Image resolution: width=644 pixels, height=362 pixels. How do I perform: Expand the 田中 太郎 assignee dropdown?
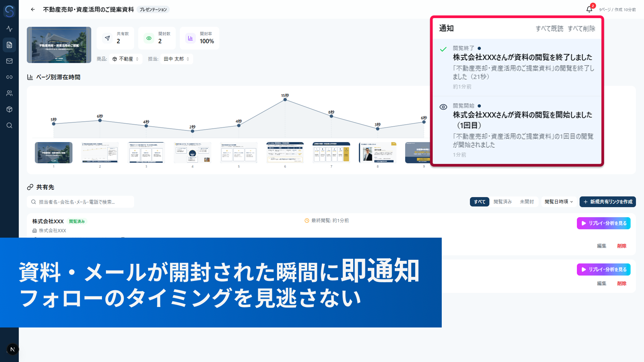point(176,59)
